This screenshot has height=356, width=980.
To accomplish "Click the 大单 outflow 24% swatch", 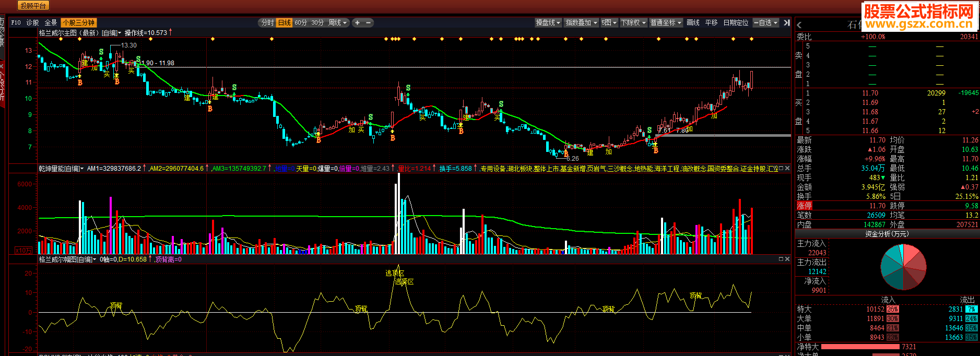I will 971,318.
